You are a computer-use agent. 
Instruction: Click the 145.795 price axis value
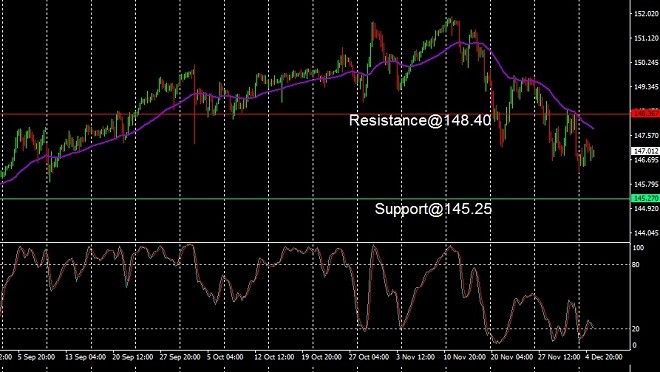(x=646, y=184)
